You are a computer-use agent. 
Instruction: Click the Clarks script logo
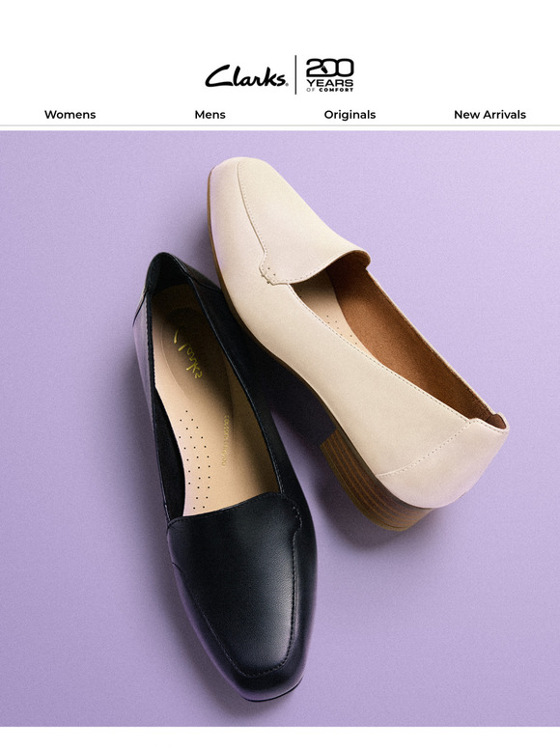[246, 76]
